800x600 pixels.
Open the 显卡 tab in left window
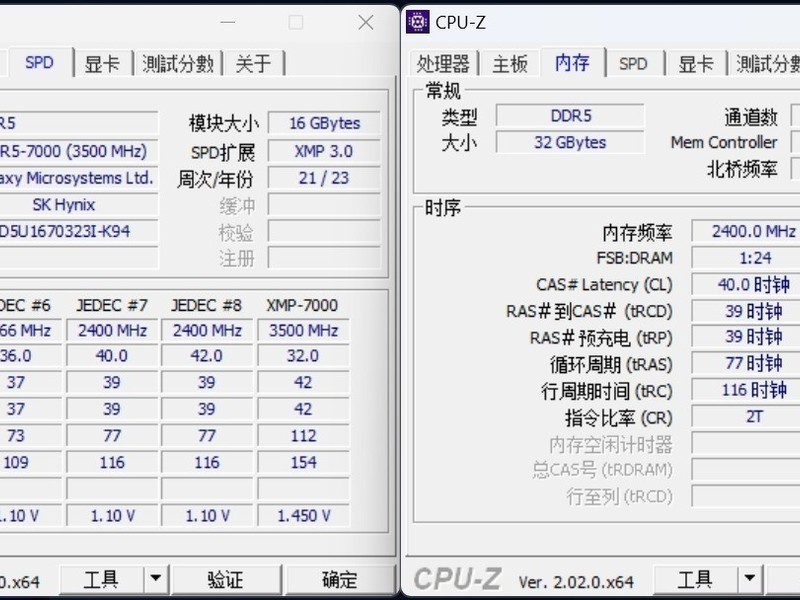(x=102, y=64)
